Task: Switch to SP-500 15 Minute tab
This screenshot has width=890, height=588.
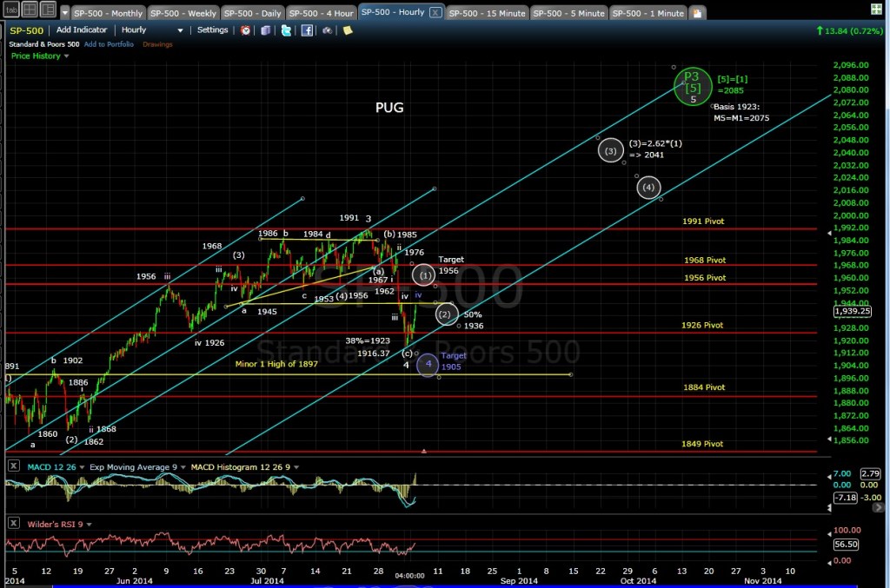Action: tap(487, 13)
